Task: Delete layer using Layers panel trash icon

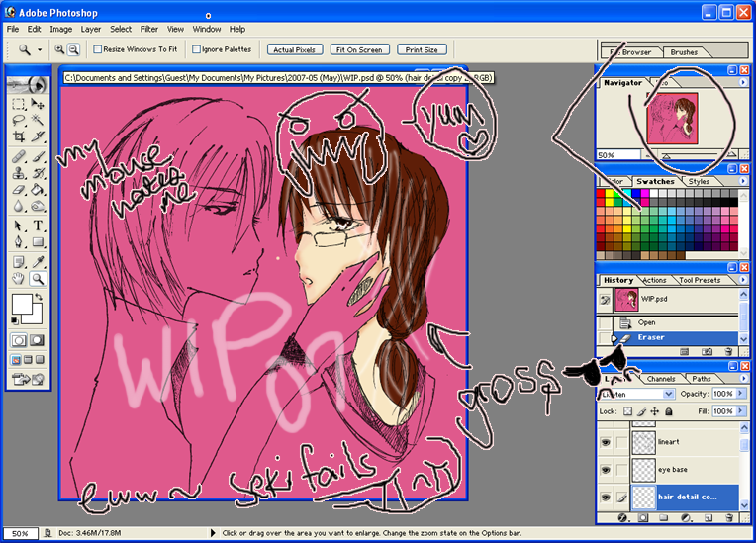Action: click(729, 518)
